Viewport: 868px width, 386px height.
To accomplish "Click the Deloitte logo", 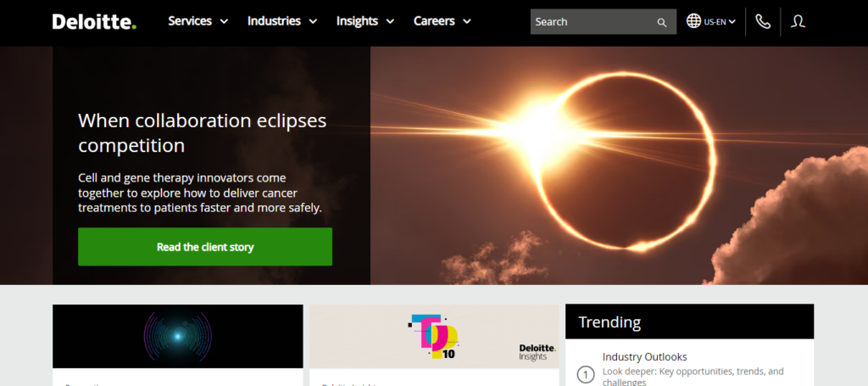I will (x=94, y=22).
